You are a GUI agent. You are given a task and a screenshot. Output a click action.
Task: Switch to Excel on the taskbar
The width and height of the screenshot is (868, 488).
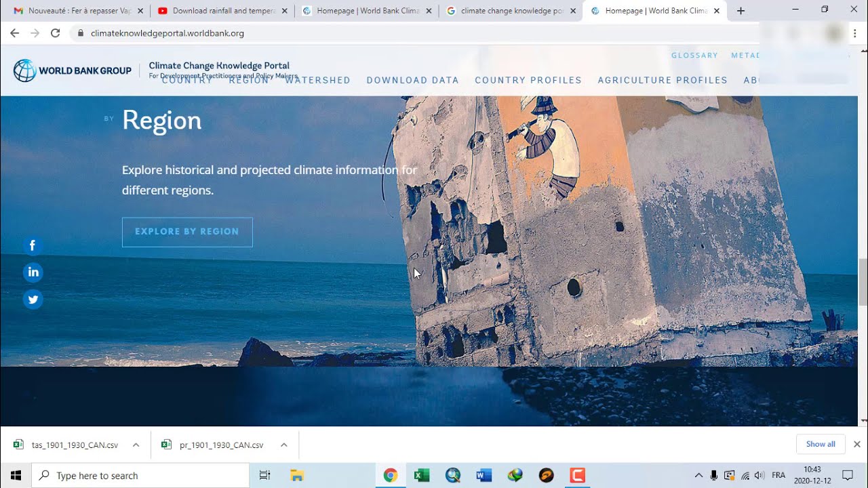pyautogui.click(x=422, y=475)
